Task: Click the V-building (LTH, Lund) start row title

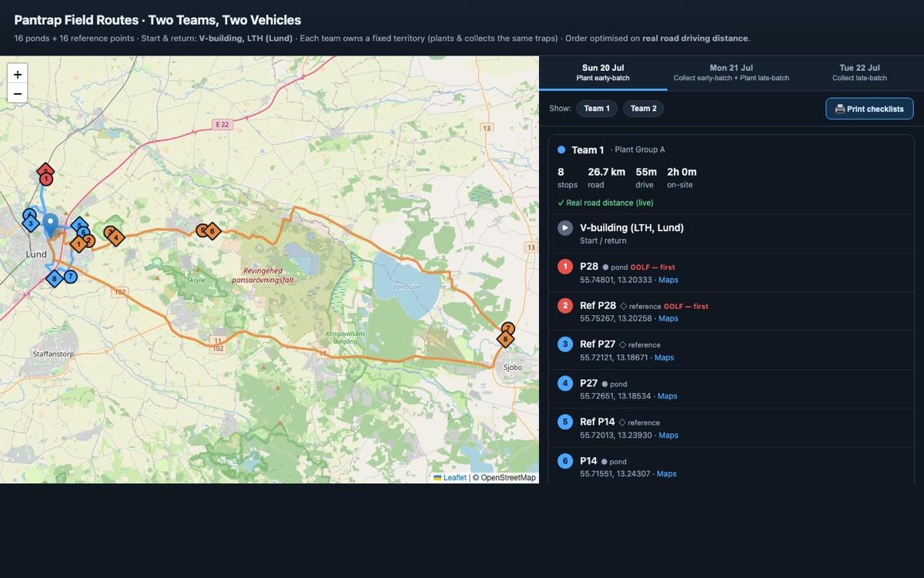Action: coord(631,228)
